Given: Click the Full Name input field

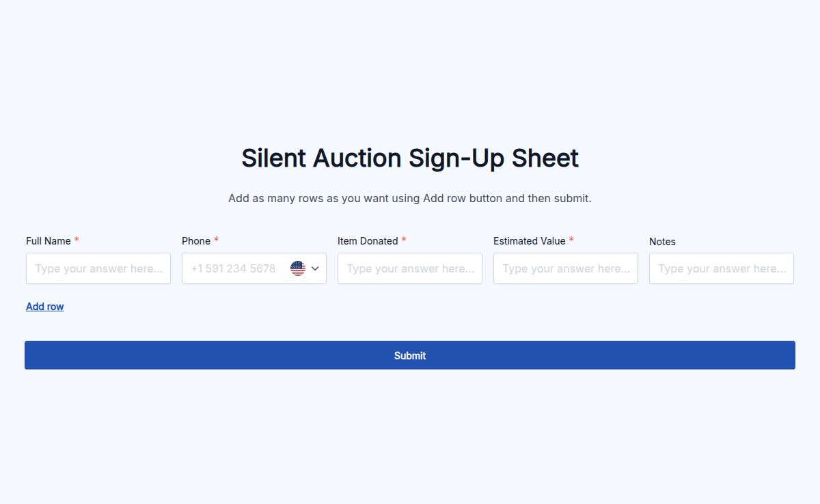Looking at the screenshot, I should 98,268.
